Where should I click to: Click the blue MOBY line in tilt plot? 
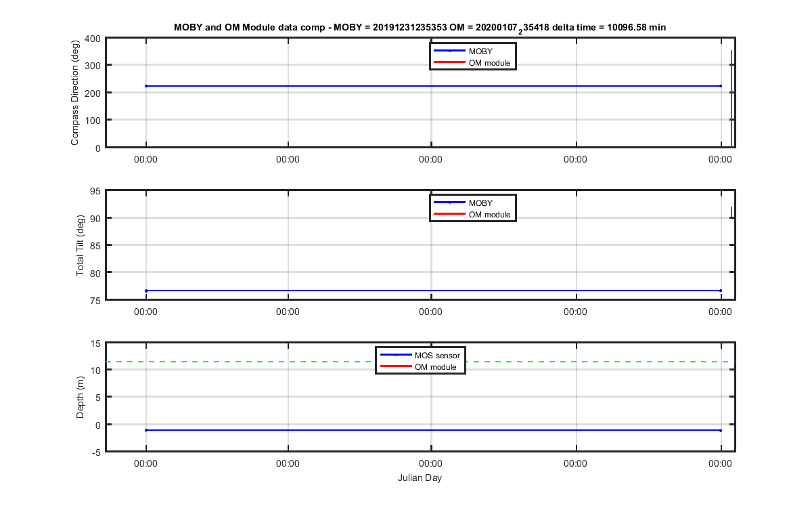point(433,291)
